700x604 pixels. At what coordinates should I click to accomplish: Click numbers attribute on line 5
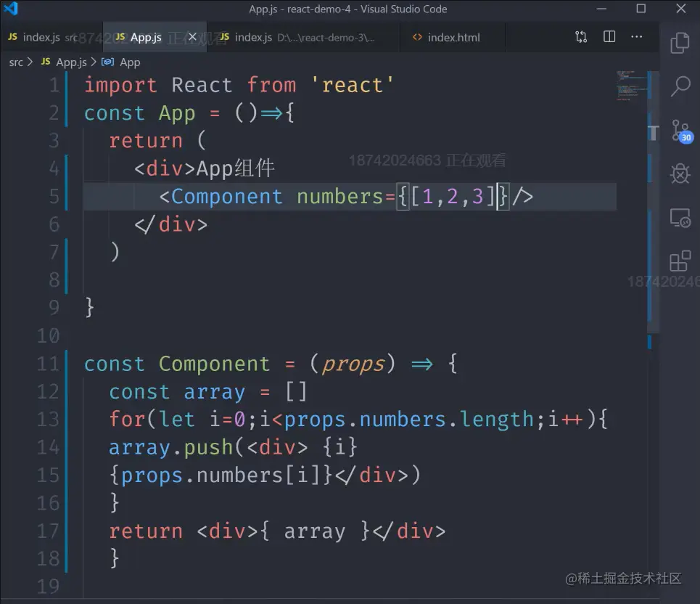tap(339, 197)
